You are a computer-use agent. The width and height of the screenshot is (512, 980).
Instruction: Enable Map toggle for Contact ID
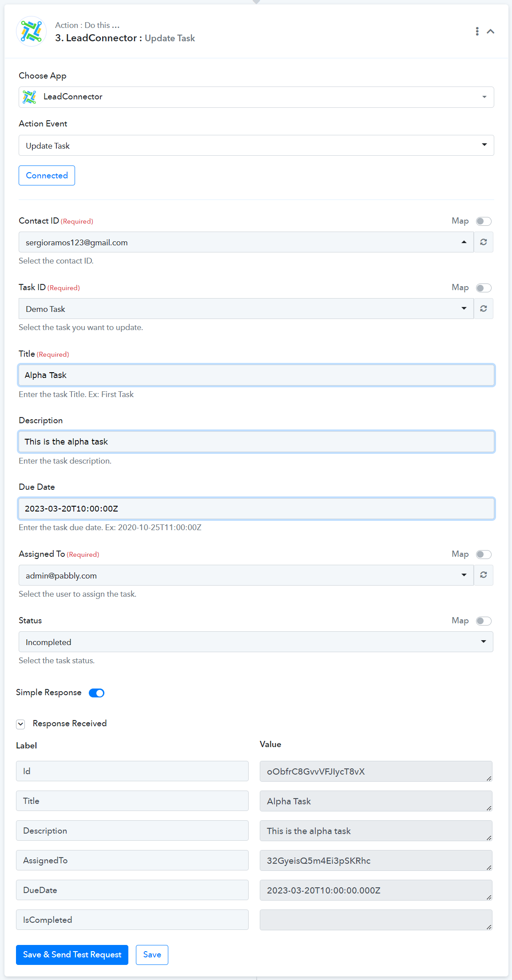pos(484,221)
